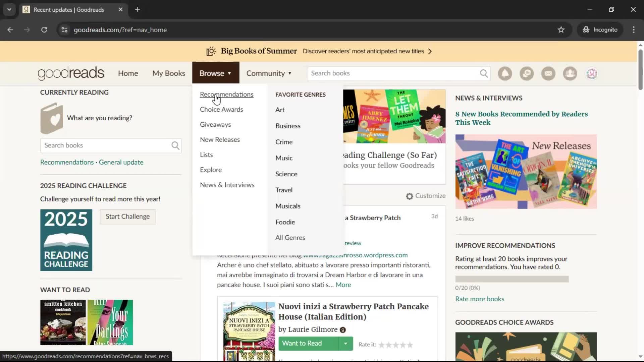
Task: Click the rating progress bar
Action: tap(512, 279)
